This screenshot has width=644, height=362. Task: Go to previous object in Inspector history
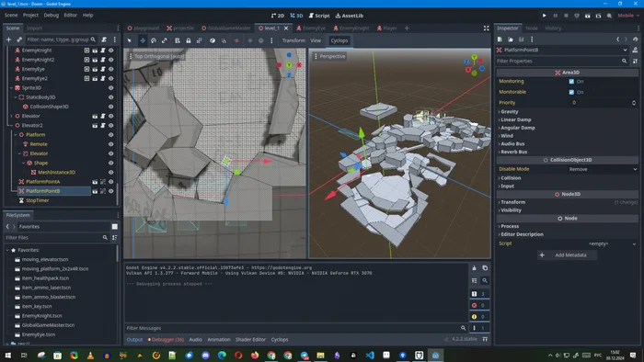click(x=617, y=40)
